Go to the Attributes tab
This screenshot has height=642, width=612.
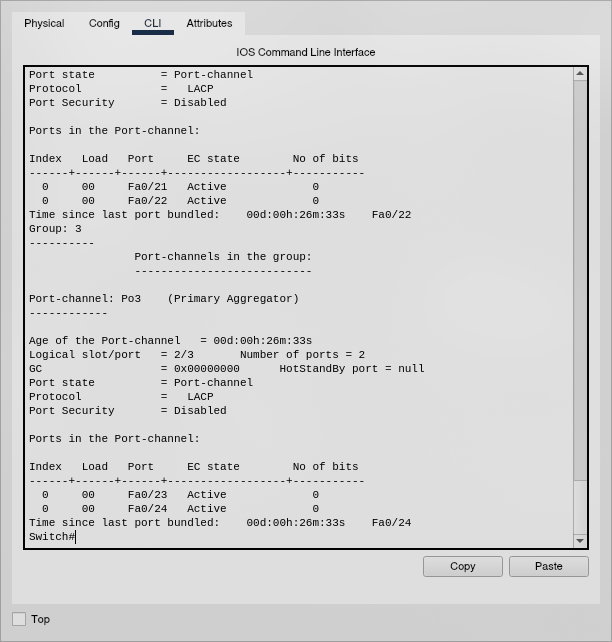[x=209, y=23]
